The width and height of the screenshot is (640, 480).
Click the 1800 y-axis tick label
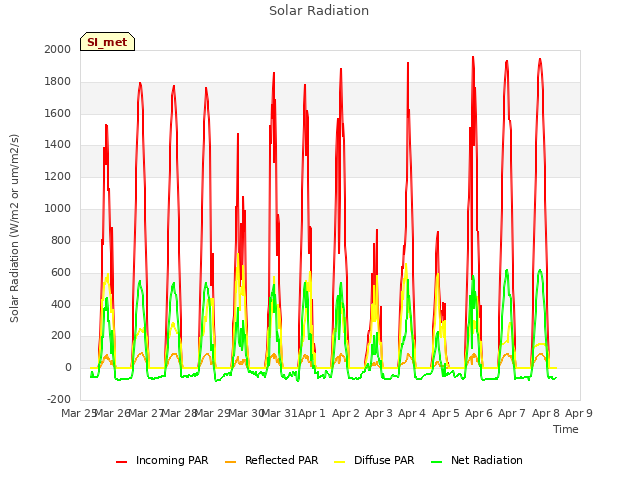coord(58,82)
